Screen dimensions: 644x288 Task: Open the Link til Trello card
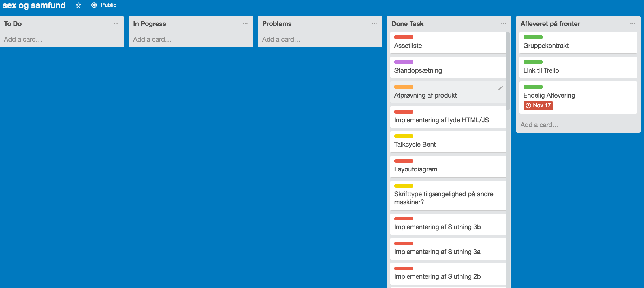(x=578, y=67)
